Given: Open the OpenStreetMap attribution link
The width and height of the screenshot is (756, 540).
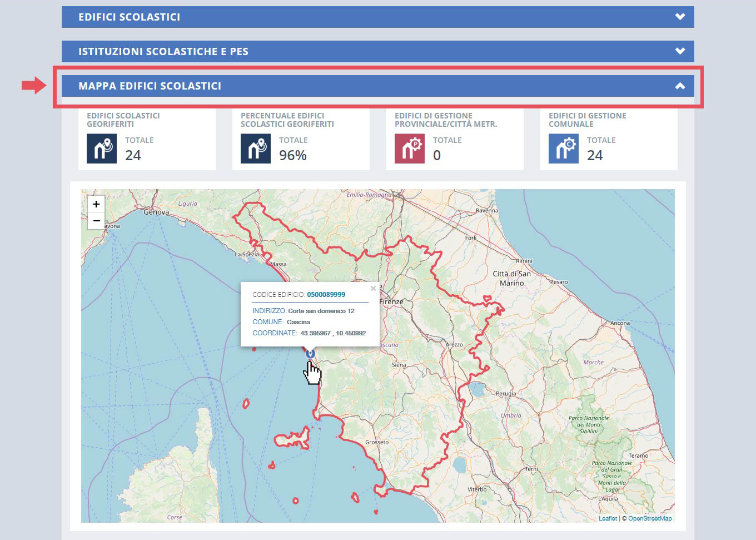Looking at the screenshot, I should pos(649,518).
